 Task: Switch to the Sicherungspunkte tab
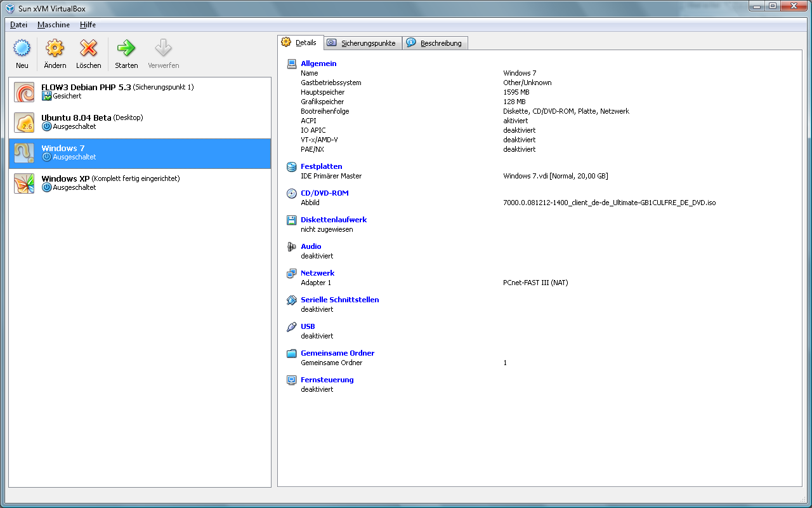click(362, 43)
